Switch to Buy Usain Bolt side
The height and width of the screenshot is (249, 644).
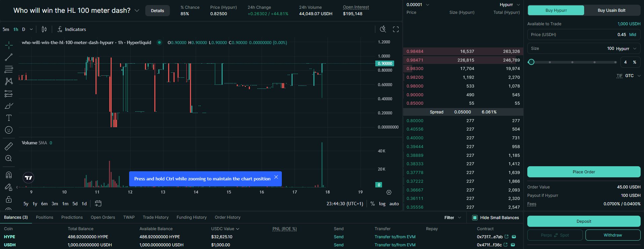[x=612, y=10]
